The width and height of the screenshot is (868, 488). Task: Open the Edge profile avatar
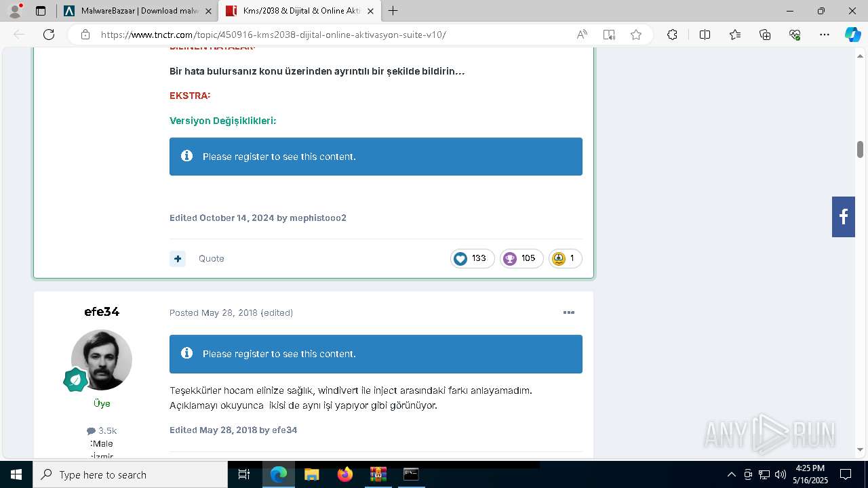coord(15,11)
